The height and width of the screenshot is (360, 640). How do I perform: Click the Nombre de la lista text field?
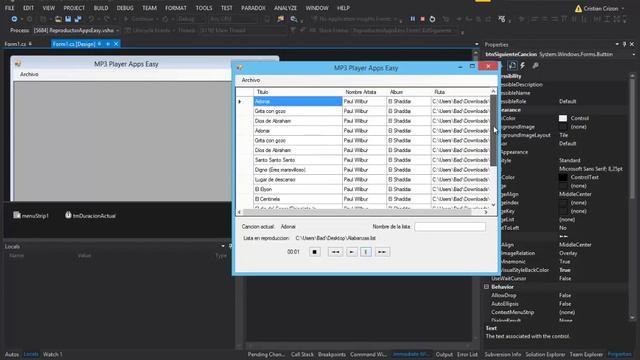[x=450, y=227]
